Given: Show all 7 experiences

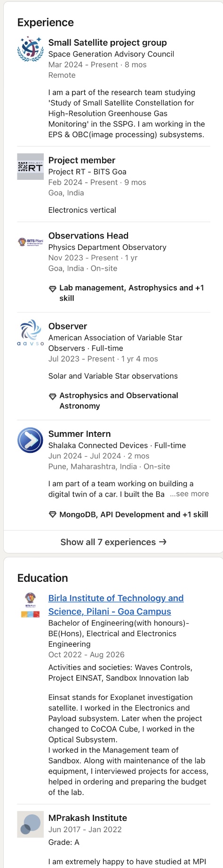Looking at the screenshot, I should pyautogui.click(x=113, y=542).
